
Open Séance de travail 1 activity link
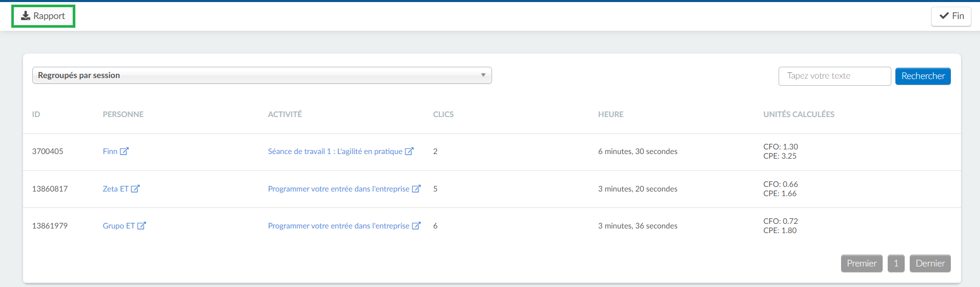tap(335, 151)
